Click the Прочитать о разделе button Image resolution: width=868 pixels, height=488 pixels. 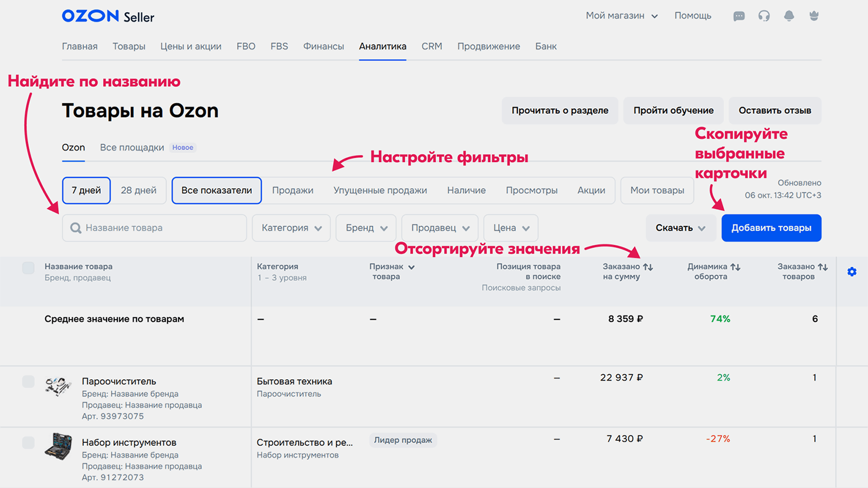[559, 110]
